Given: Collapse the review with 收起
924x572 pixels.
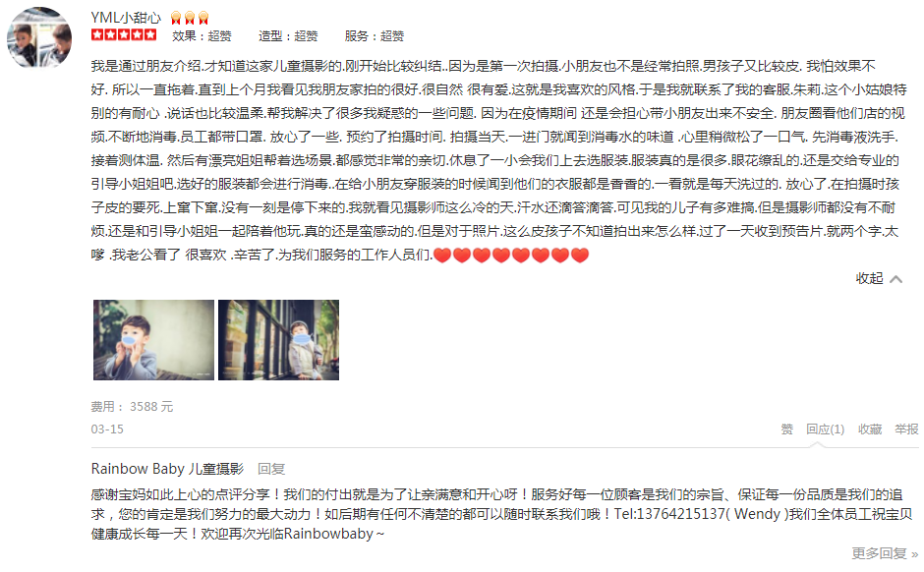Looking at the screenshot, I should tap(869, 278).
